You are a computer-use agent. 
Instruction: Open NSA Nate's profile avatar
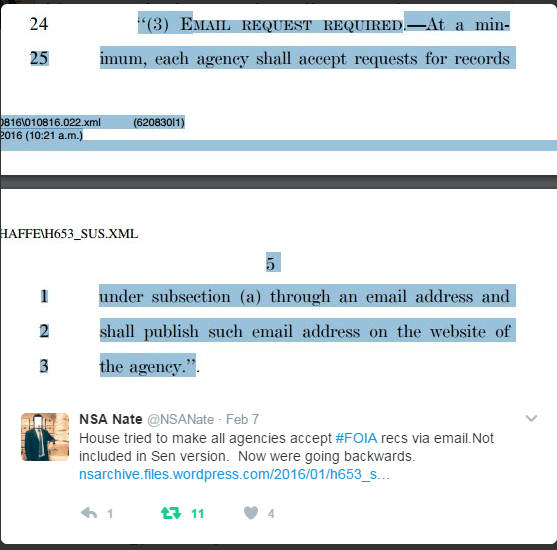coord(45,437)
